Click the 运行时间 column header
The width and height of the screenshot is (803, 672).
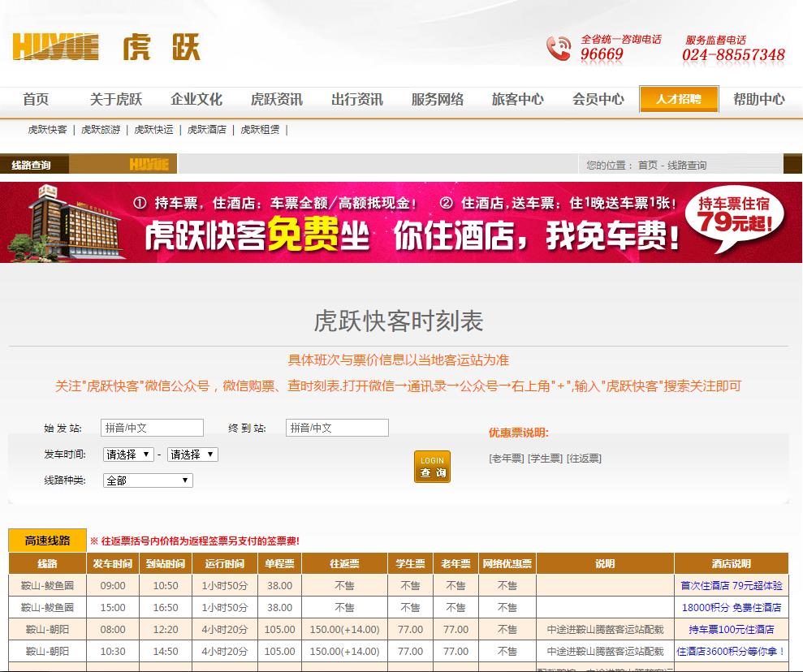pos(225,563)
